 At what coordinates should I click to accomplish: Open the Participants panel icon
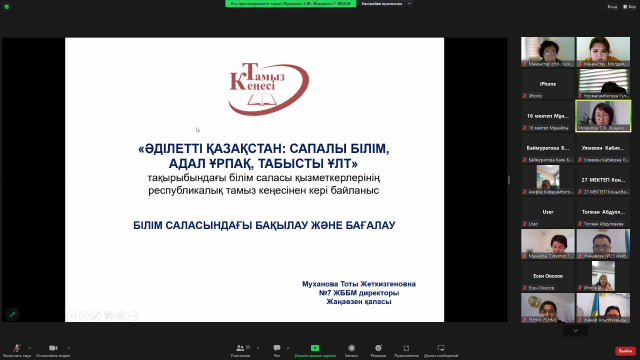pyautogui.click(x=240, y=348)
